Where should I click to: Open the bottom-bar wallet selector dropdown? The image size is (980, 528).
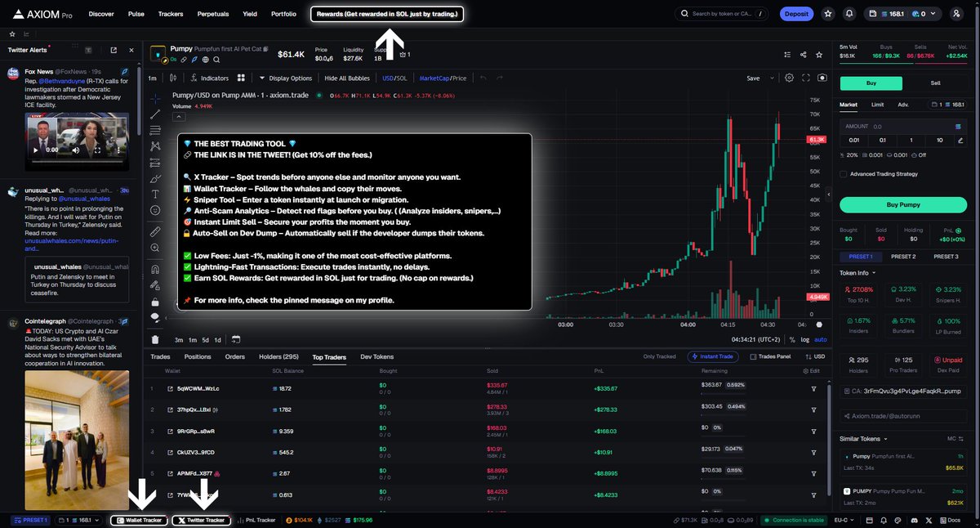pos(78,520)
